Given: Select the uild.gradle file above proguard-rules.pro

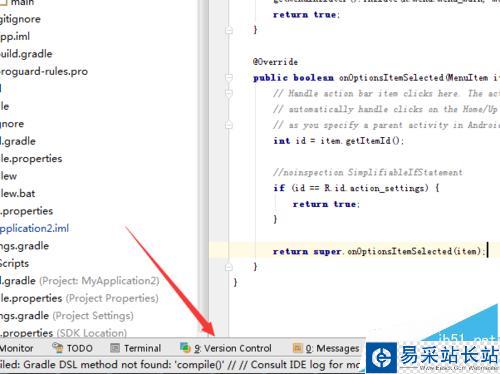Looking at the screenshot, I should click(x=26, y=54).
